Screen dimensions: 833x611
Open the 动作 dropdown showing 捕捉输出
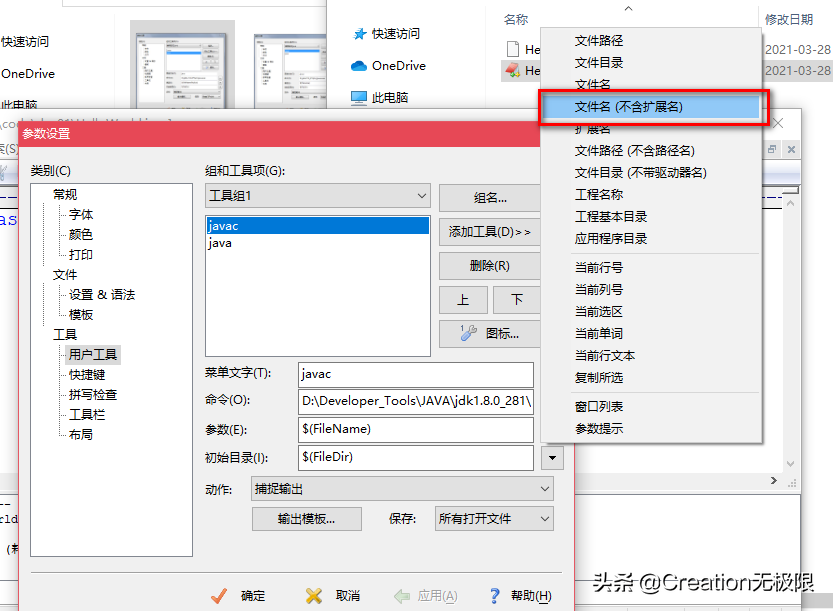[x=544, y=488]
